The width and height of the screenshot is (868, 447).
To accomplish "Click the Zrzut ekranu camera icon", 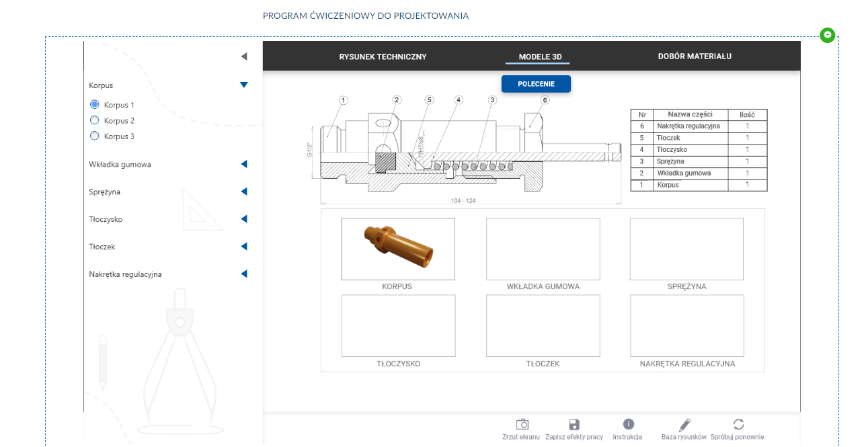I will click(522, 424).
